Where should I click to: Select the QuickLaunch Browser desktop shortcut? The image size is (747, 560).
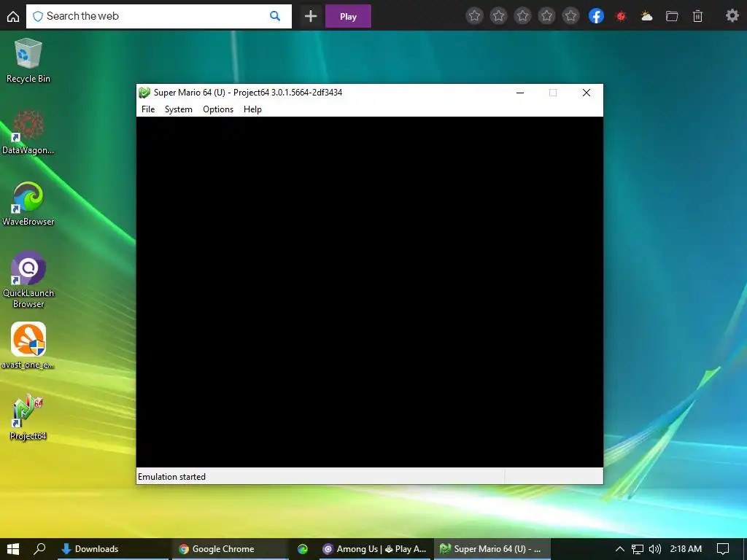28,280
